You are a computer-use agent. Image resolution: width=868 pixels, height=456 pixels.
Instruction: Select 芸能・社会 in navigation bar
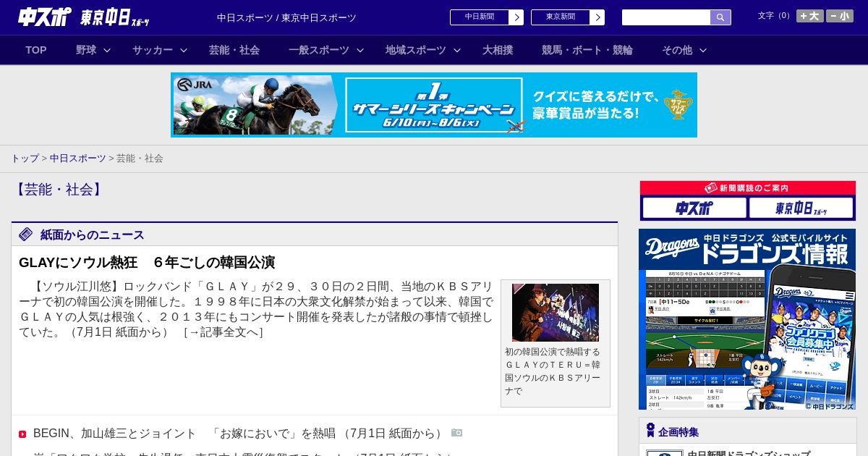point(234,50)
